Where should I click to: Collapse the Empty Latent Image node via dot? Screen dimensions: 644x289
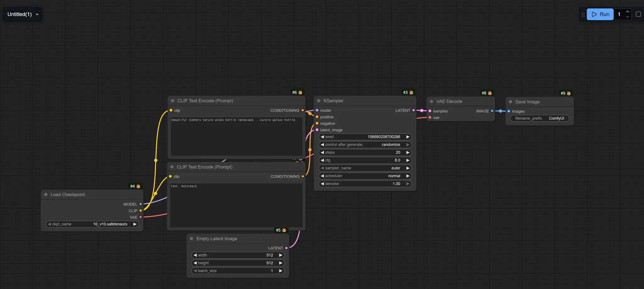coord(192,239)
